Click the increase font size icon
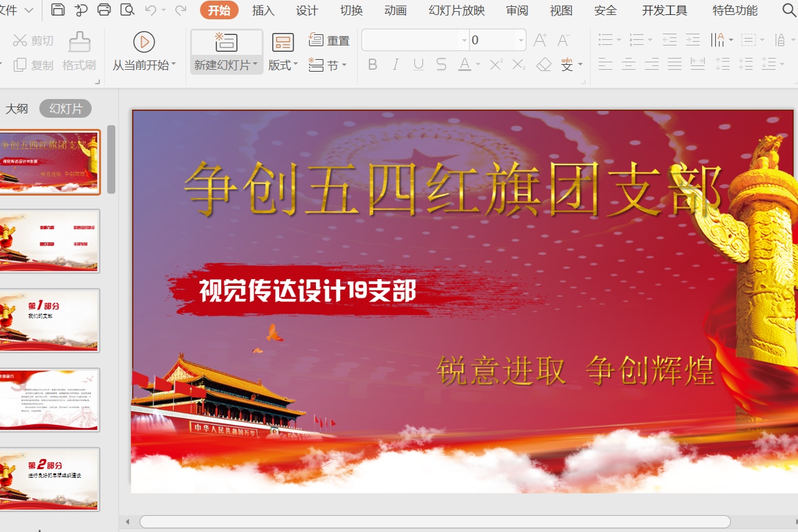This screenshot has height=532, width=798. tap(540, 40)
